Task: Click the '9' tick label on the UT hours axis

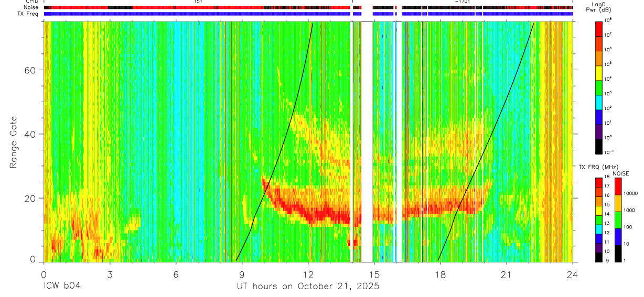Action: click(242, 273)
